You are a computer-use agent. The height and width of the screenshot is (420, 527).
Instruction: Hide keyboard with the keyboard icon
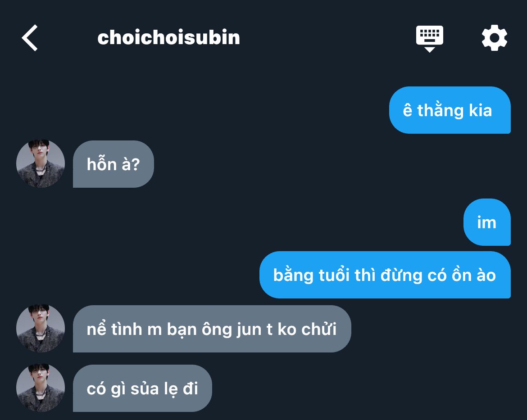click(430, 39)
